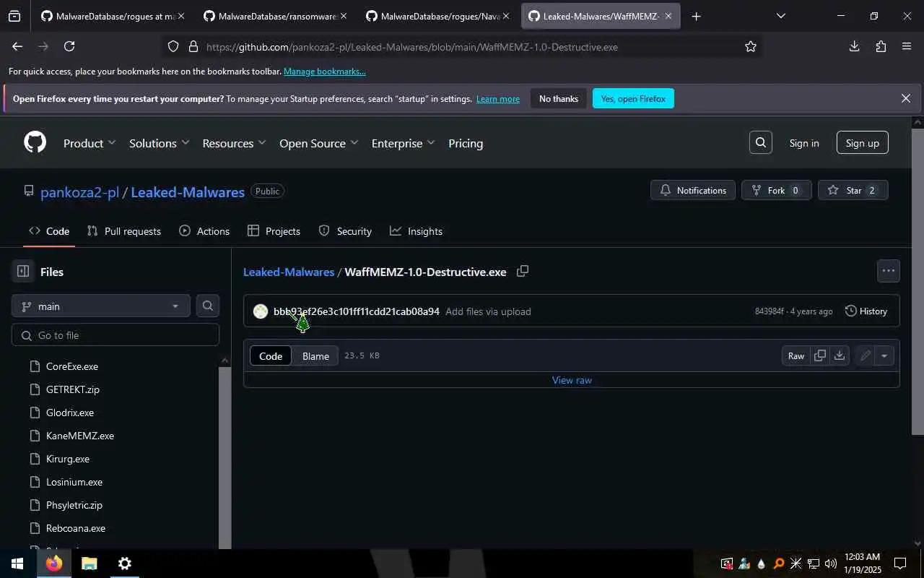Expand the Product navigation dropdown
924x578 pixels.
tap(90, 143)
